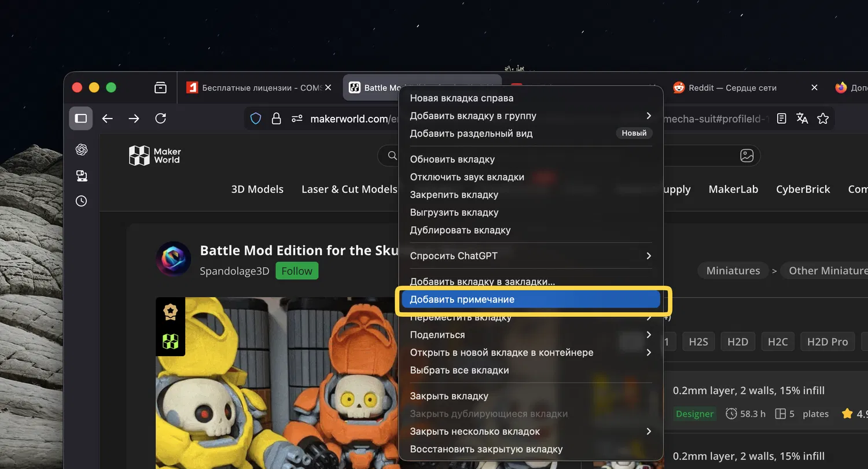Pin tab with Закрепить вкладку
Screen dimensions: 868x469
tap(531, 195)
